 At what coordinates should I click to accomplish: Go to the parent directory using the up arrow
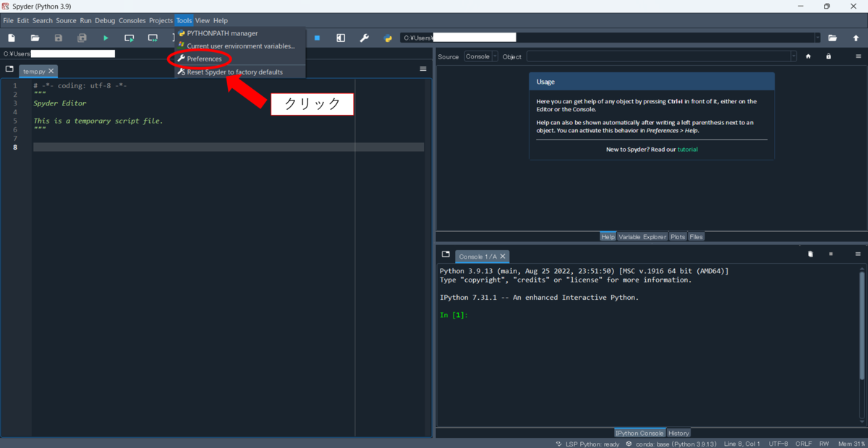tap(856, 38)
